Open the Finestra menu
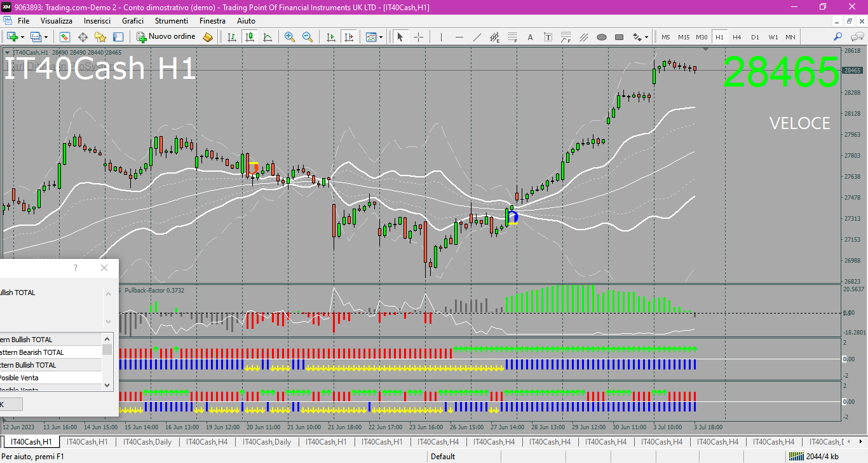The height and width of the screenshot is (463, 868). pos(212,21)
